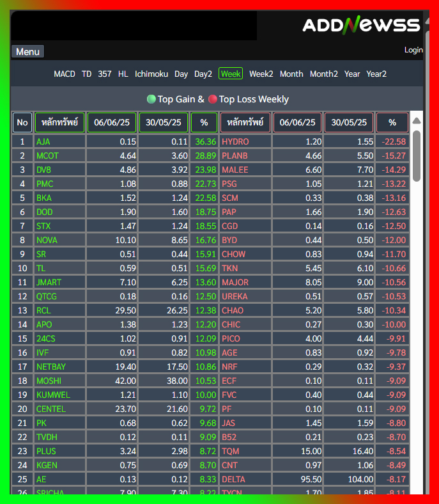Image resolution: width=439 pixels, height=504 pixels.
Task: Select the highlighted Week tab
Action: tap(231, 74)
